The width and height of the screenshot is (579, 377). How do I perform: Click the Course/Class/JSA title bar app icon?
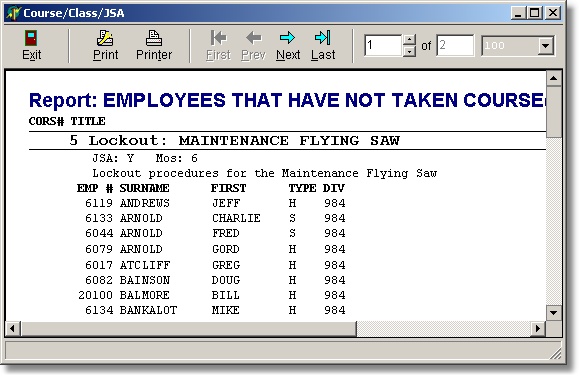pos(14,14)
